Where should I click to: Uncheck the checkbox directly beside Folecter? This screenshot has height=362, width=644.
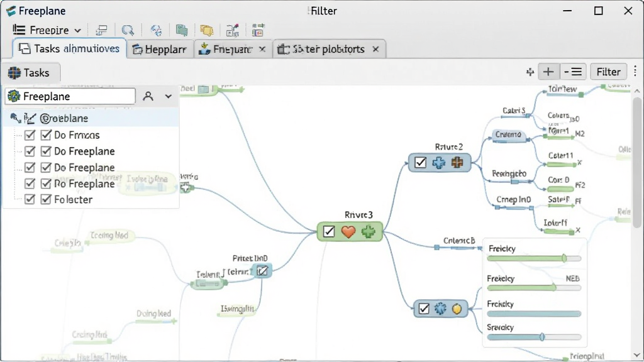tap(46, 199)
